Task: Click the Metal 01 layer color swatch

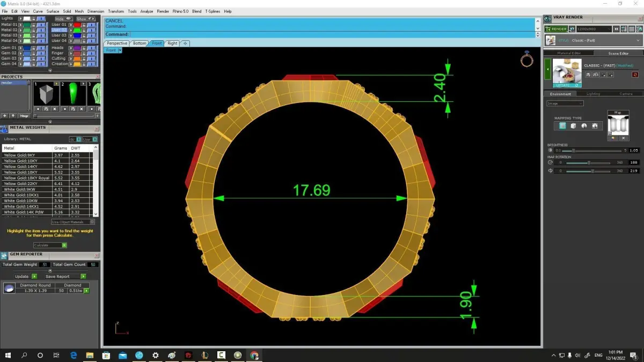Action: (27, 25)
